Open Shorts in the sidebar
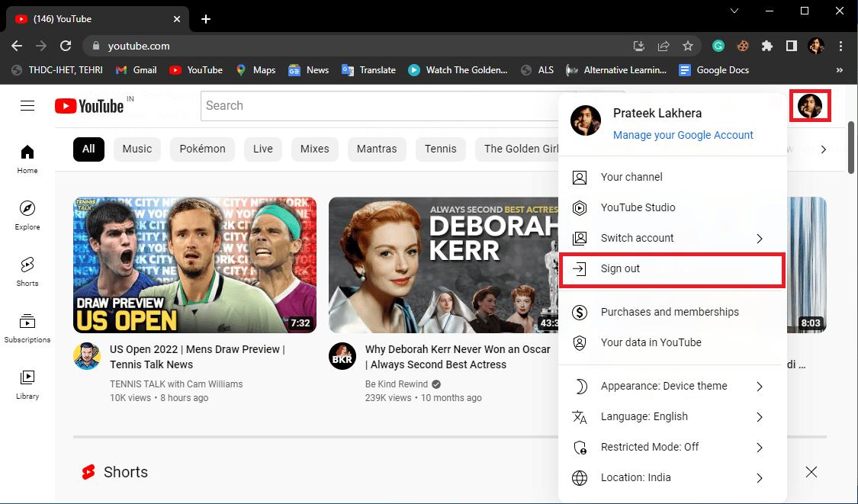This screenshot has width=858, height=504. pos(27,272)
